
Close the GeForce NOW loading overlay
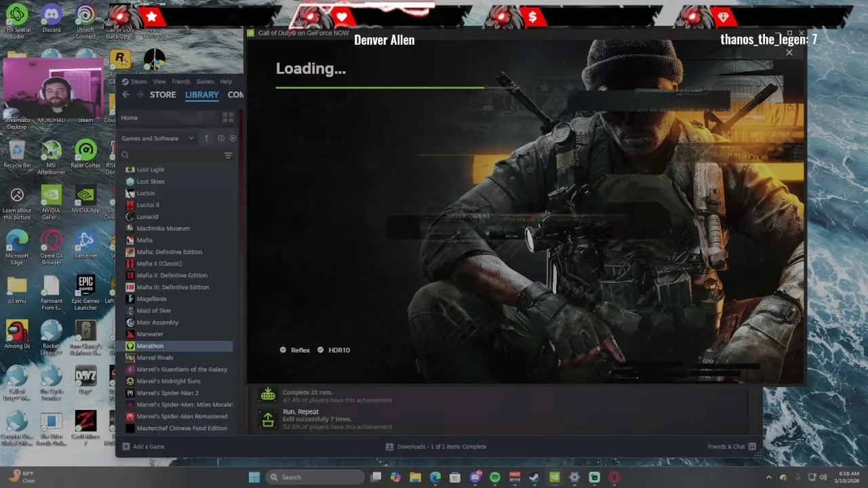(789, 53)
